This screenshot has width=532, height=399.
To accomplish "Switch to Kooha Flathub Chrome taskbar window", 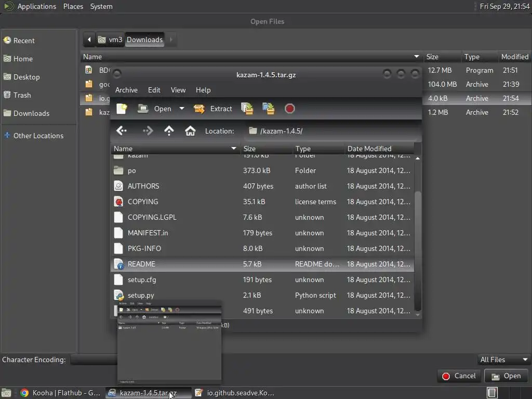I will click(x=60, y=393).
